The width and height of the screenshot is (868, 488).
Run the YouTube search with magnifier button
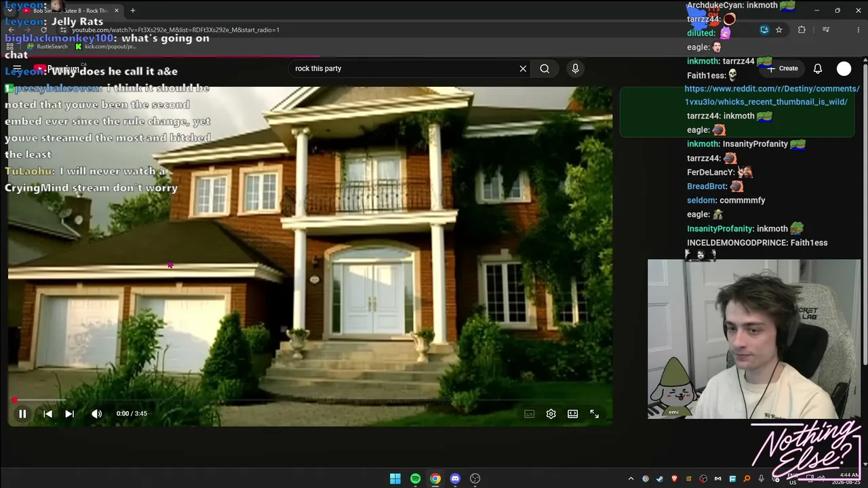coord(545,68)
